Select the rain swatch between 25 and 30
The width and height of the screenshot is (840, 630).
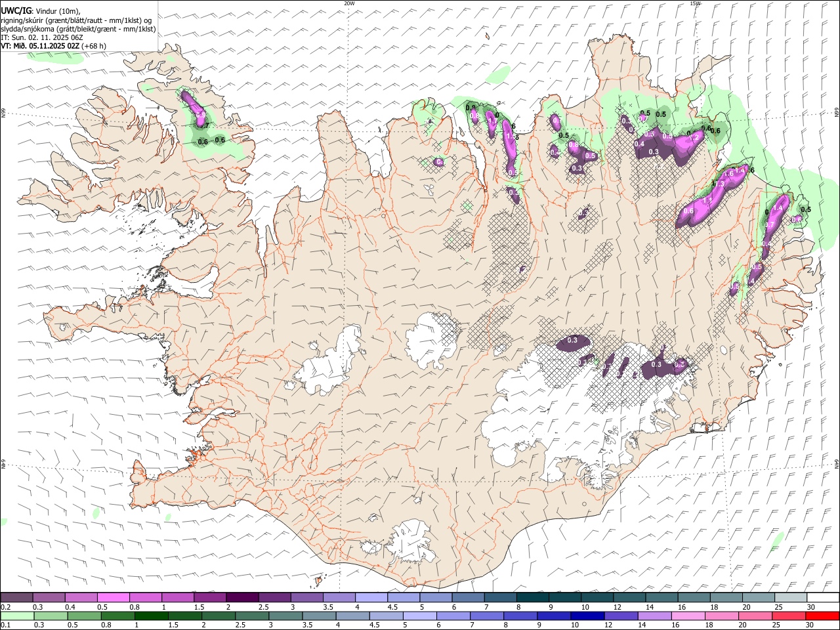789,616
